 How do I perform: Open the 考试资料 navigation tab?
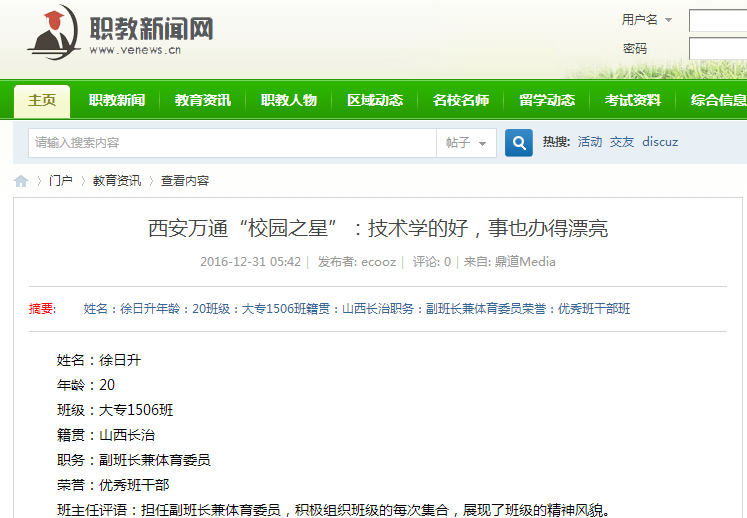pyautogui.click(x=633, y=100)
